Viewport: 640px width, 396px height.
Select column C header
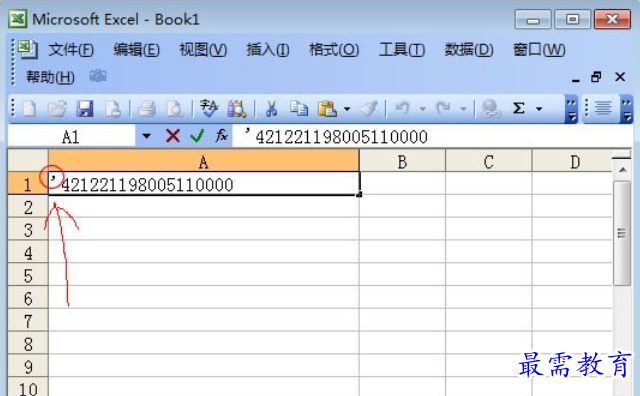click(x=489, y=161)
